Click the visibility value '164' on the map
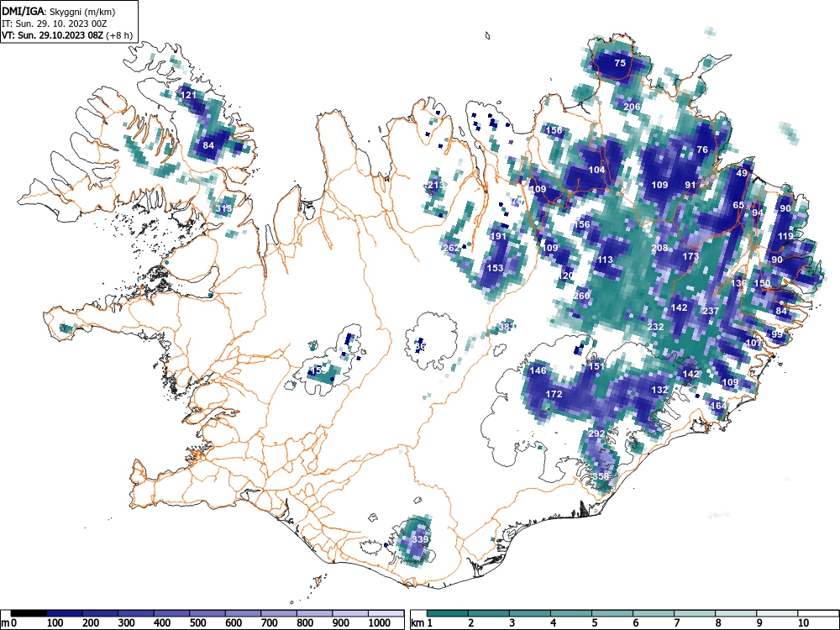The image size is (840, 630). (718, 406)
